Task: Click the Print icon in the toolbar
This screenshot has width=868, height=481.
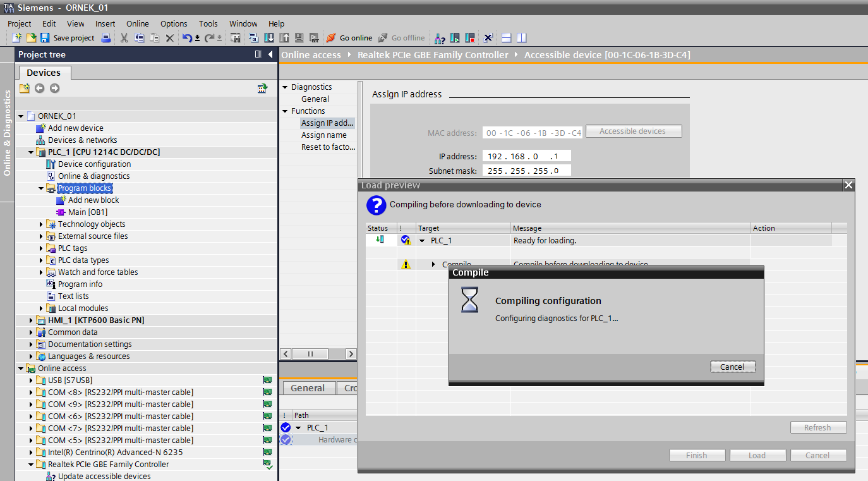Action: click(x=106, y=38)
